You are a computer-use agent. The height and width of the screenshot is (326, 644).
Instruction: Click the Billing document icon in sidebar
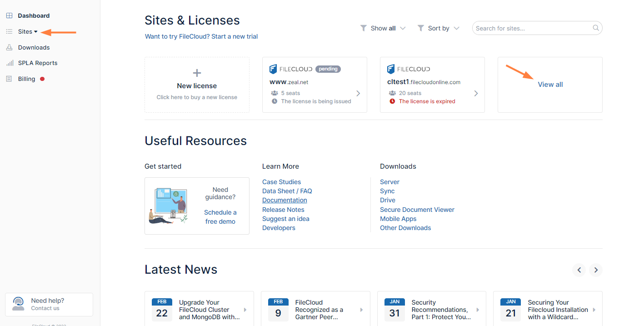9,79
